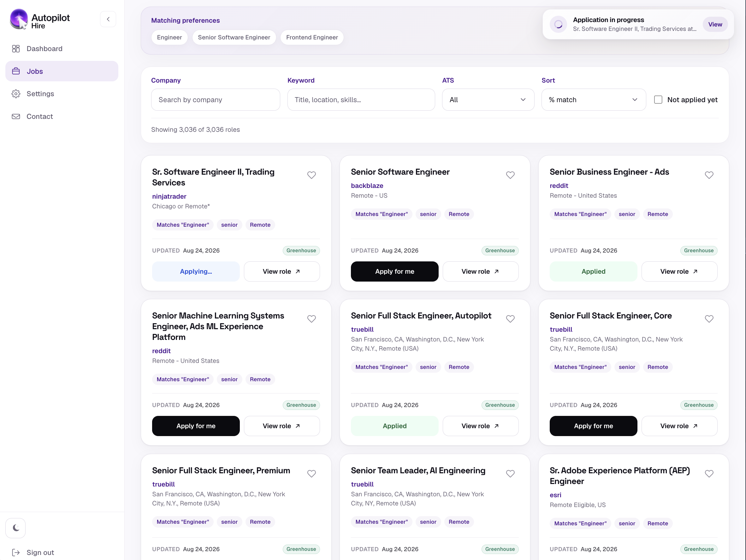Open the Settings page
This screenshot has width=746, height=560.
point(62,94)
